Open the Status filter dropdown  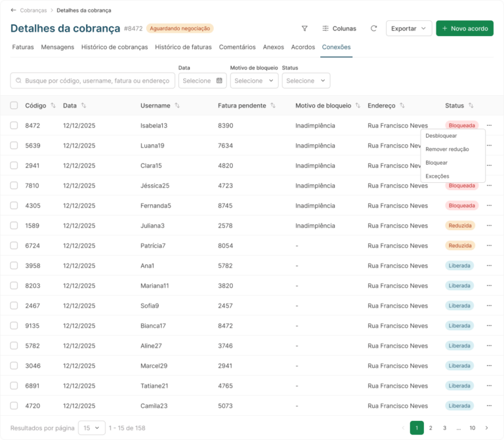click(x=306, y=81)
